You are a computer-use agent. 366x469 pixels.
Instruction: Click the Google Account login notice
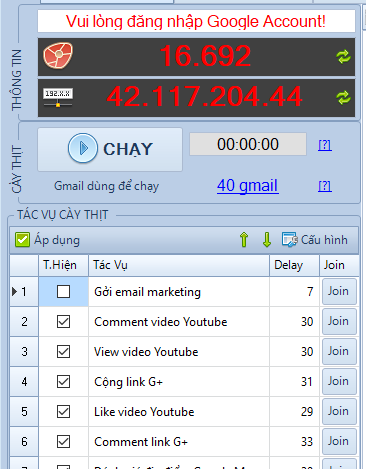196,21
